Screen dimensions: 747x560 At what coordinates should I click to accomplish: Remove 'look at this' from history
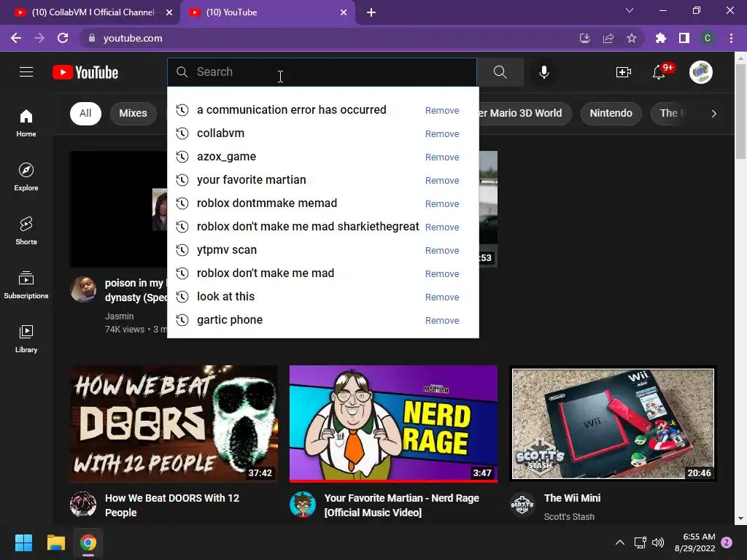coord(442,297)
